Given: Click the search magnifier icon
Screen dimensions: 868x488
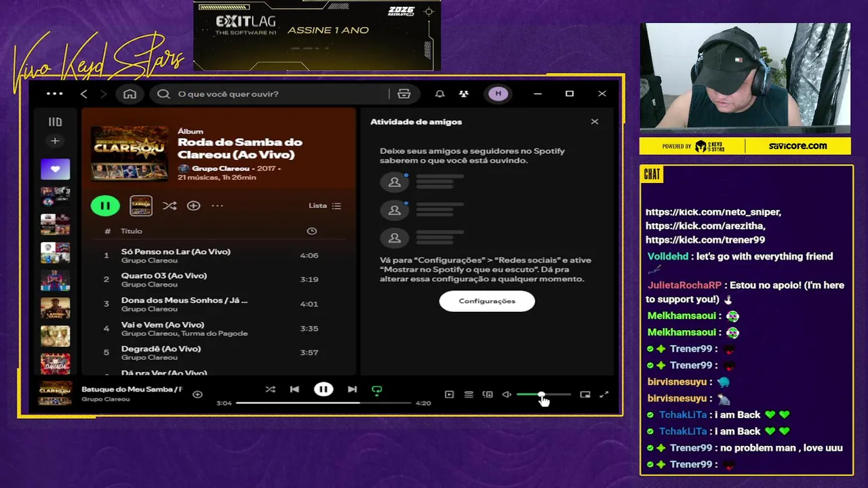Looking at the screenshot, I should coord(163,94).
